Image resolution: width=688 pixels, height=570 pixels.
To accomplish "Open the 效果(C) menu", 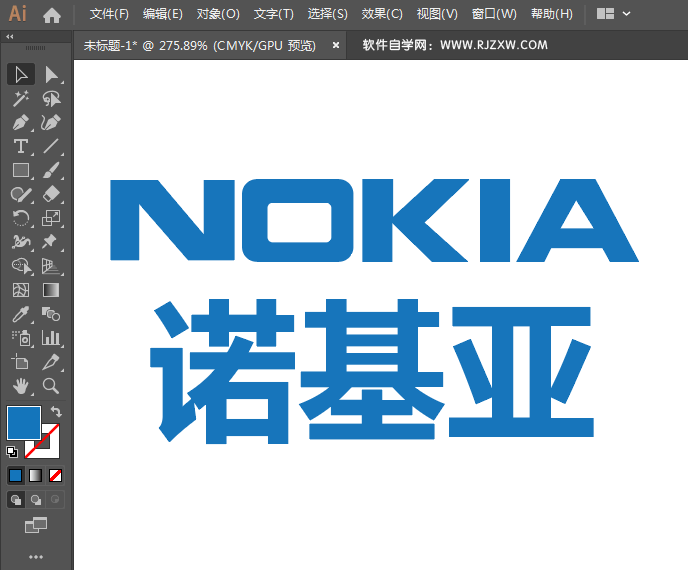I will 382,14.
